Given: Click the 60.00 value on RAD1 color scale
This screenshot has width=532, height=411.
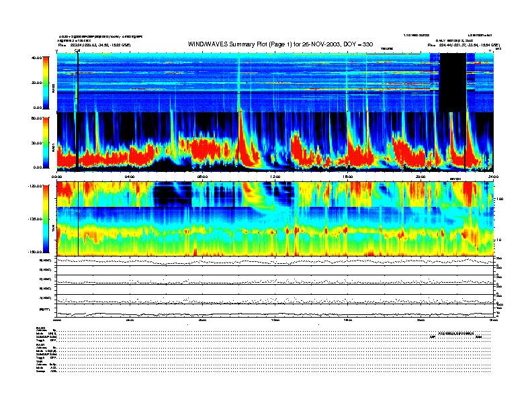Looking at the screenshot, I should click(x=37, y=118).
